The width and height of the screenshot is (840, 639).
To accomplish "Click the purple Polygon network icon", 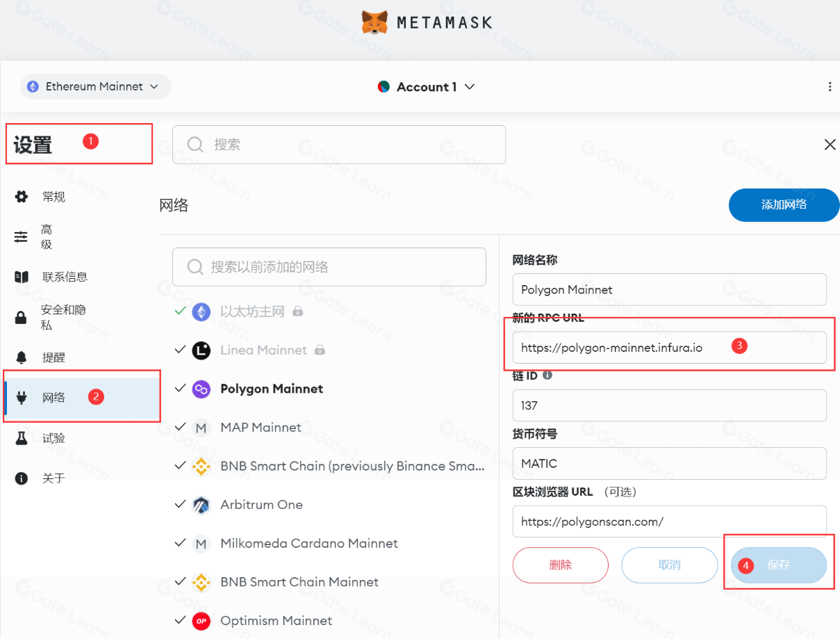I will click(x=201, y=389).
